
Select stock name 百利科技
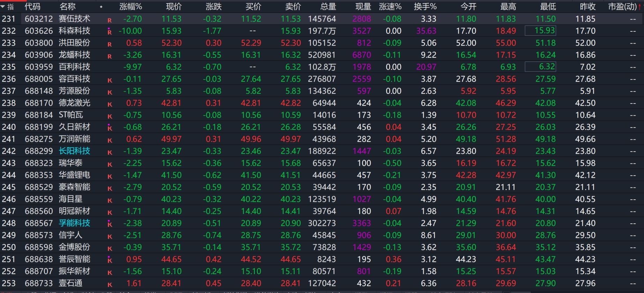(x=74, y=67)
